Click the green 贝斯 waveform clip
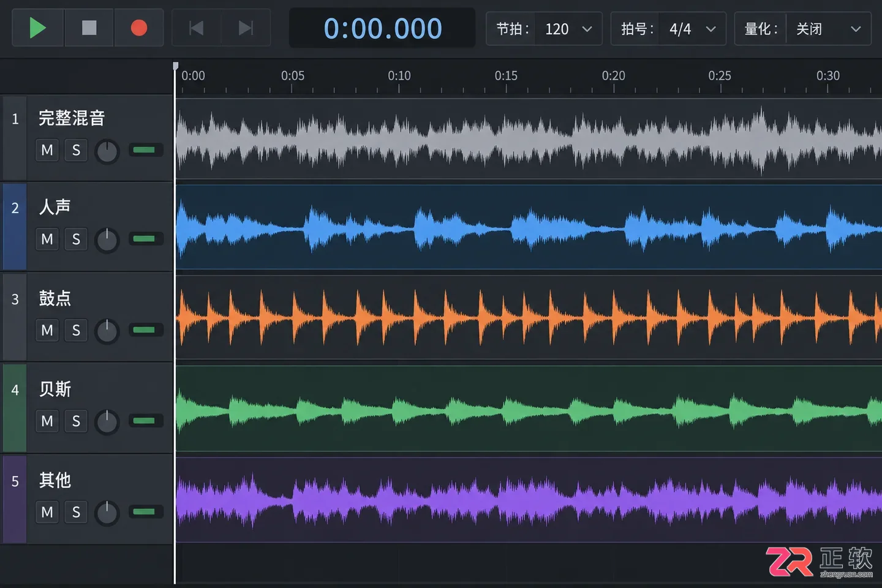The width and height of the screenshot is (882, 588). [x=529, y=409]
